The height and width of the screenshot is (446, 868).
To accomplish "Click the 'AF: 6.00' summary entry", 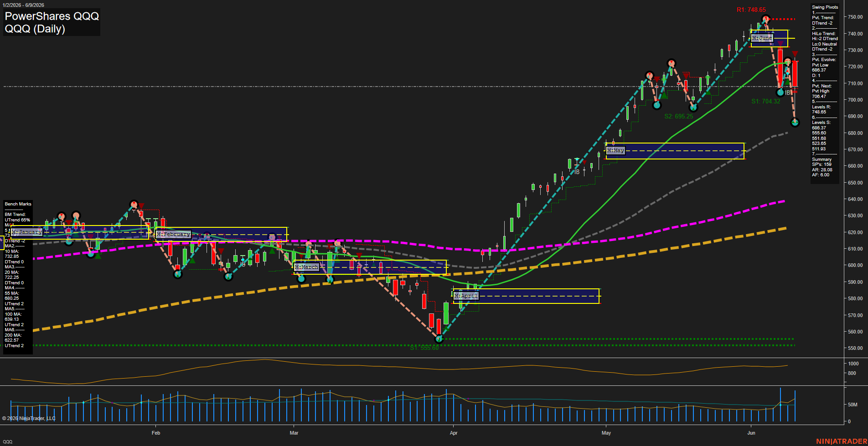I will pos(821,175).
